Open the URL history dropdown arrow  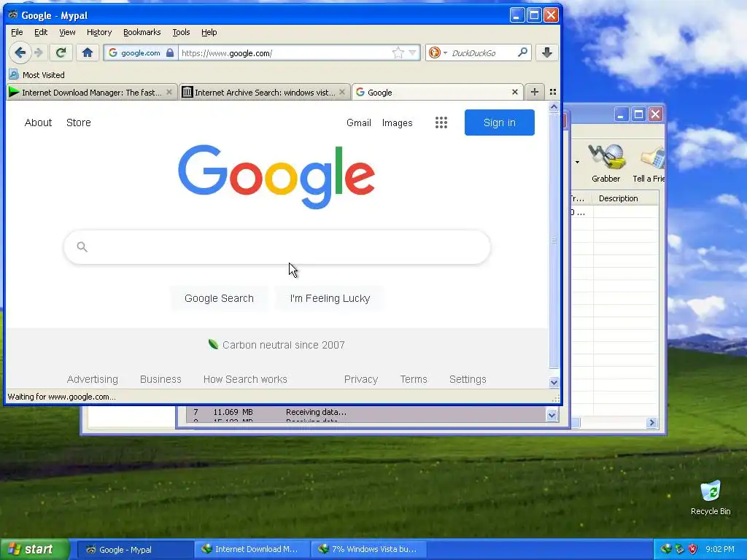(x=413, y=52)
